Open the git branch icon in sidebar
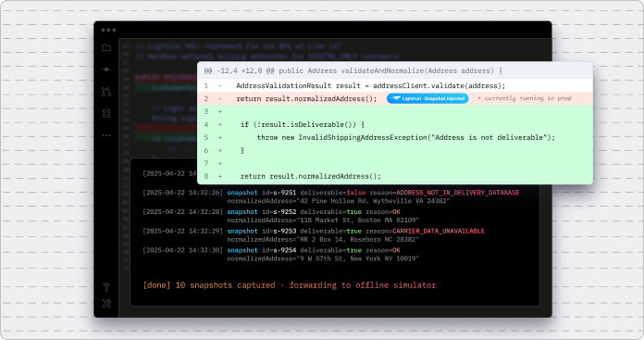The image size is (644, 340). 106,92
